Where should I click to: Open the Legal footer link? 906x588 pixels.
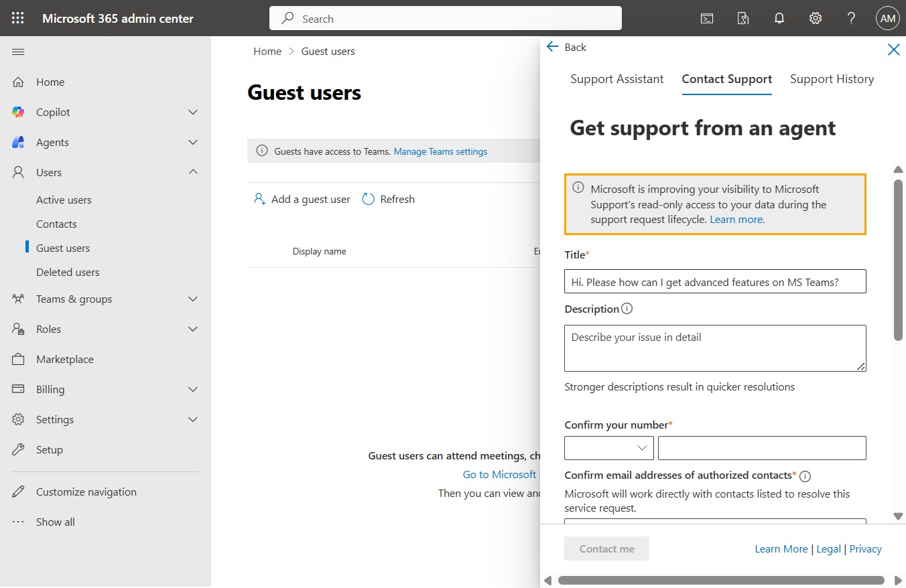coord(828,549)
